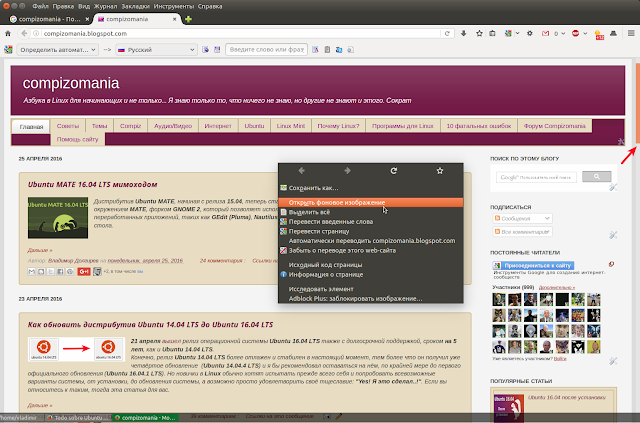Choose 'Исследовать элемент' menu item
The height and width of the screenshot is (423, 640).
coord(371,289)
